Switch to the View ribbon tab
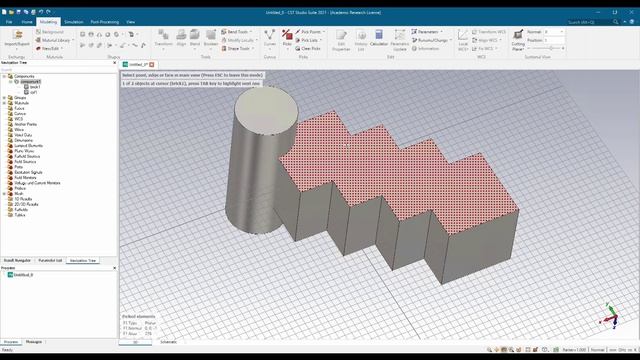This screenshot has width=640, height=360. pyautogui.click(x=131, y=22)
